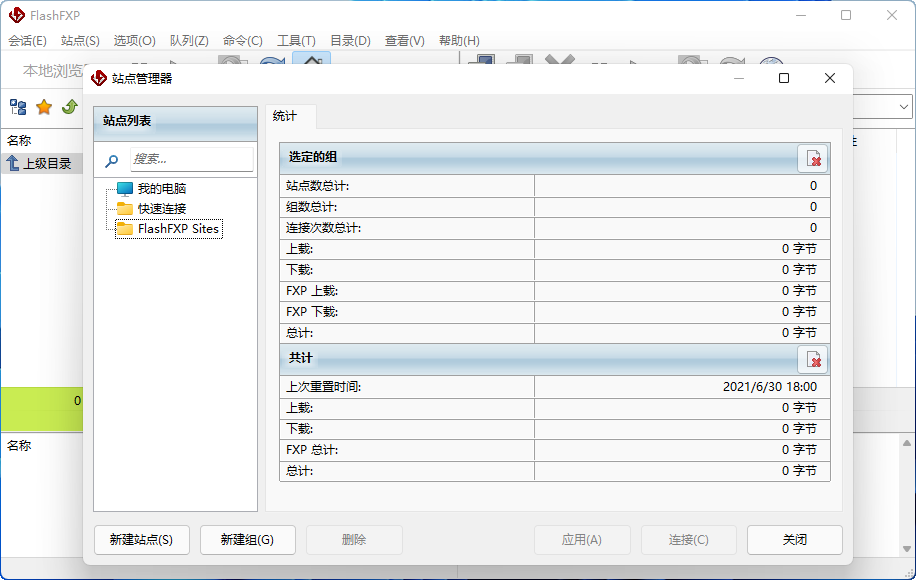The width and height of the screenshot is (916, 580).
Task: Click the logo icon in 站点管理器 title bar
Action: click(x=99, y=78)
